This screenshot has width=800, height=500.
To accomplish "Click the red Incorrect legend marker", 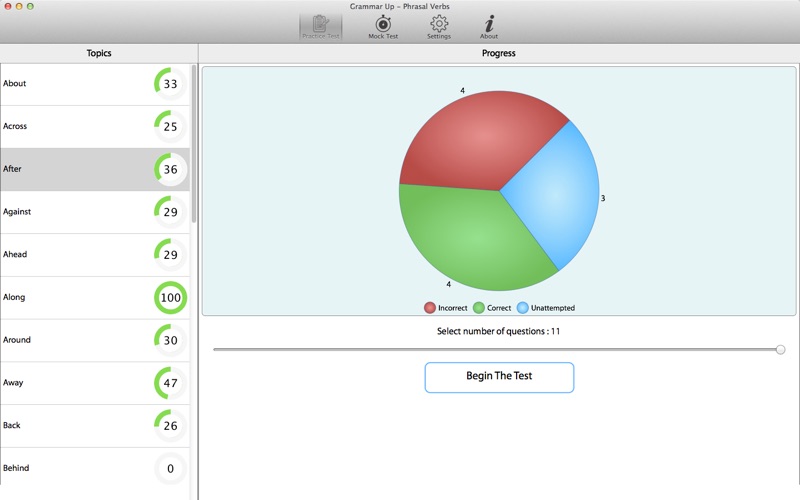I will coord(430,308).
